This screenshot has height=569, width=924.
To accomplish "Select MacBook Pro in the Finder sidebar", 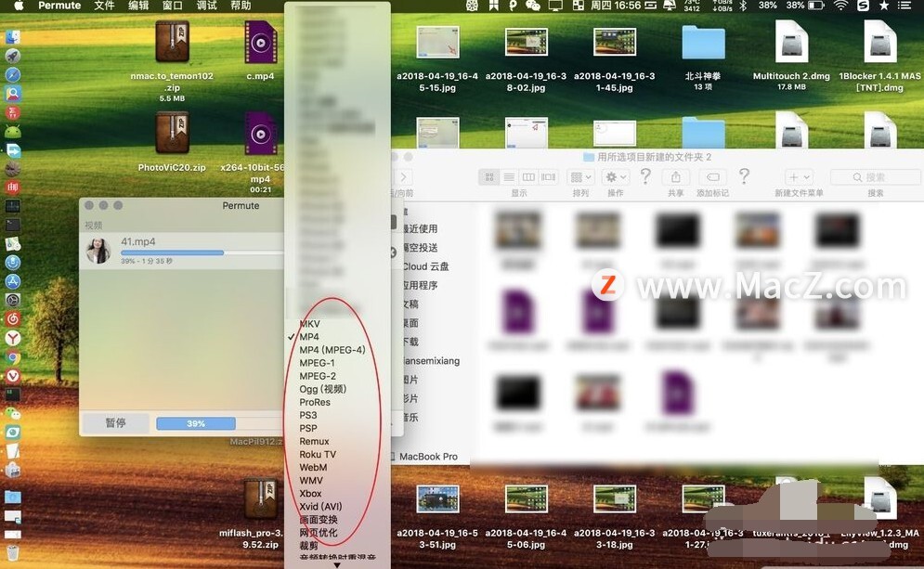I will (x=428, y=457).
